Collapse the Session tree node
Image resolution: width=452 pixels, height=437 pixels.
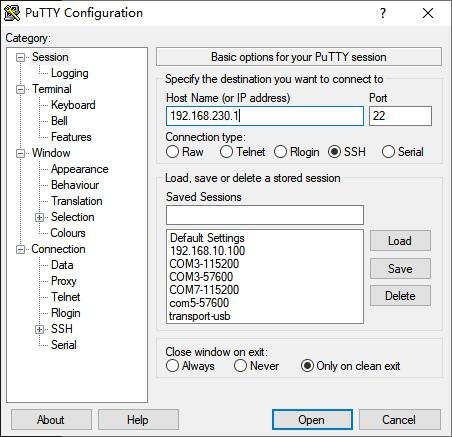click(x=20, y=57)
